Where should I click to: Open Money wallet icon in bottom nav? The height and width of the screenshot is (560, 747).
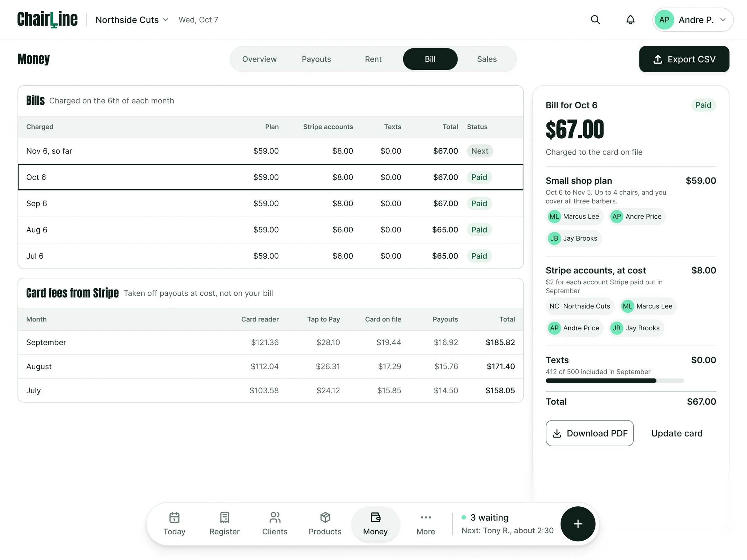pyautogui.click(x=375, y=517)
